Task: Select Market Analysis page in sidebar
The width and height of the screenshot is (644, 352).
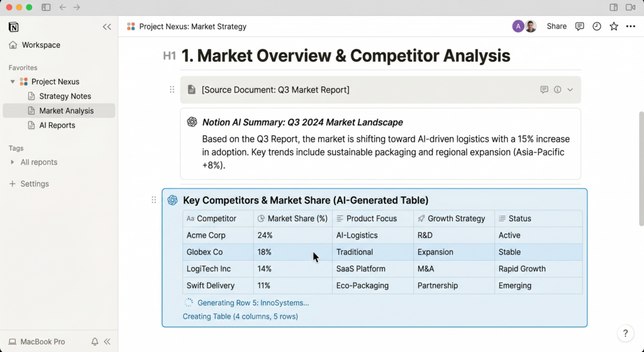Action: [58, 111]
